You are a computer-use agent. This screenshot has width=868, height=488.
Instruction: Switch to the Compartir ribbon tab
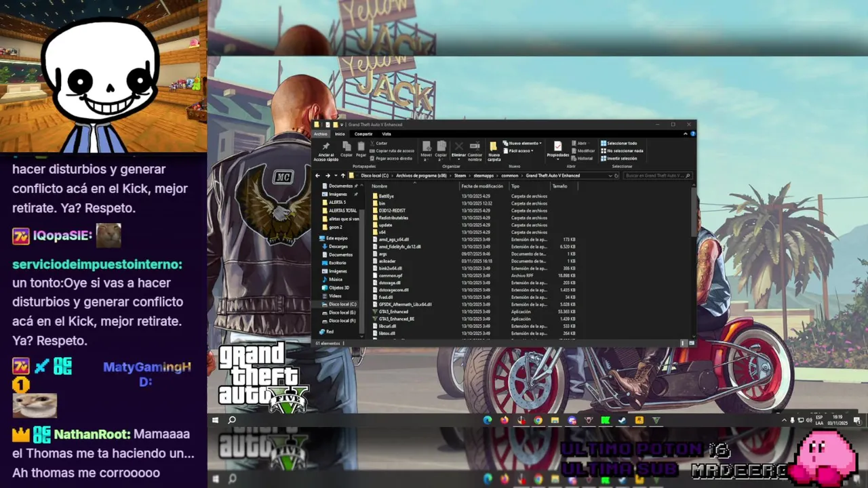pos(363,134)
